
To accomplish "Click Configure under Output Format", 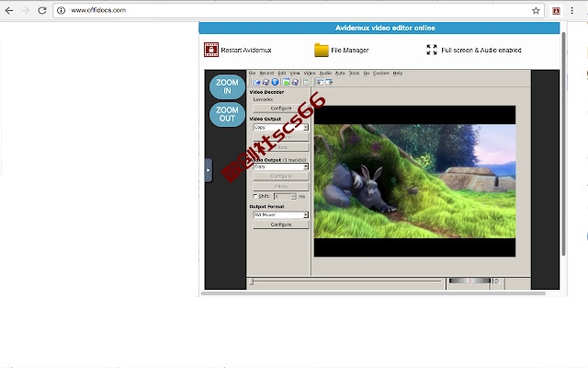I will (x=281, y=224).
